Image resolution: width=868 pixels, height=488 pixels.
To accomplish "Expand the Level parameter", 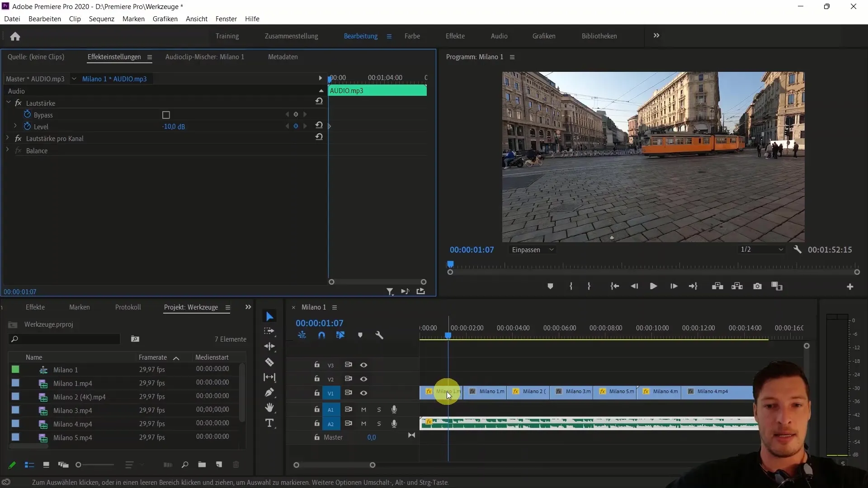I will pyautogui.click(x=15, y=126).
